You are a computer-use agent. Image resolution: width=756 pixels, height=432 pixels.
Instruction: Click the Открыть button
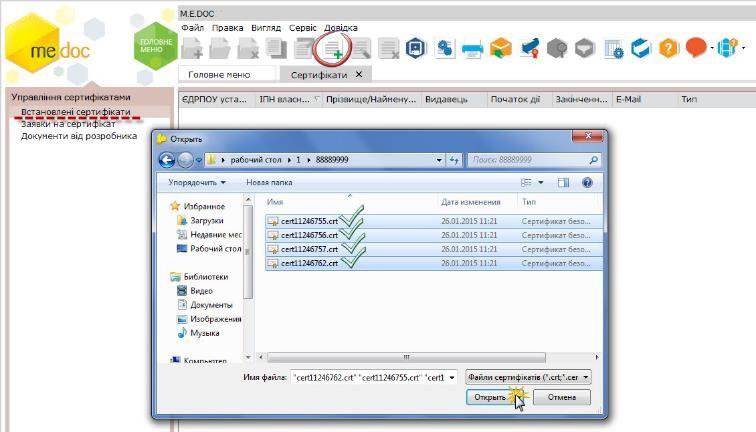490,397
